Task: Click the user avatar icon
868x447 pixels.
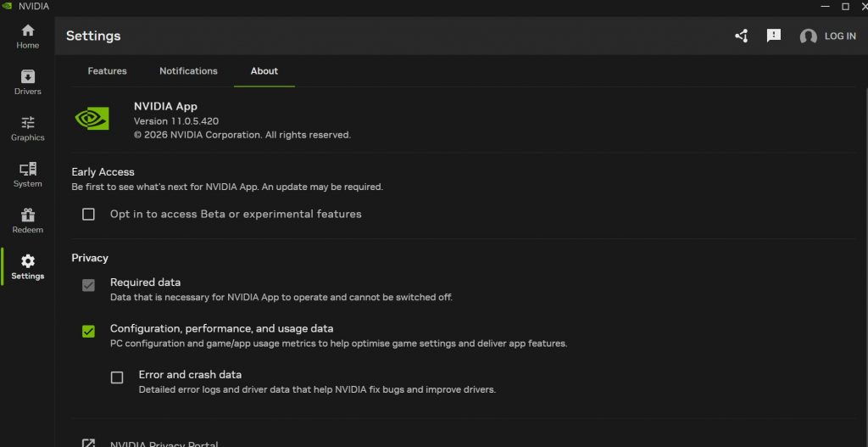Action: [808, 36]
